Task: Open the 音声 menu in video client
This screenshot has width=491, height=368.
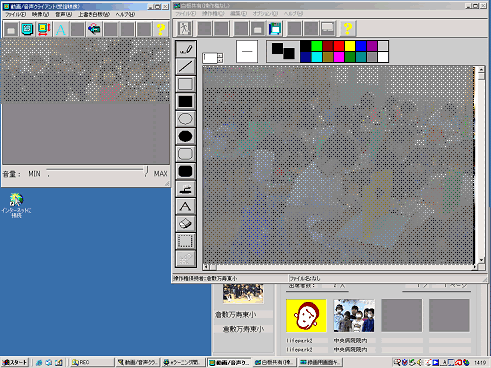Action: point(63,14)
